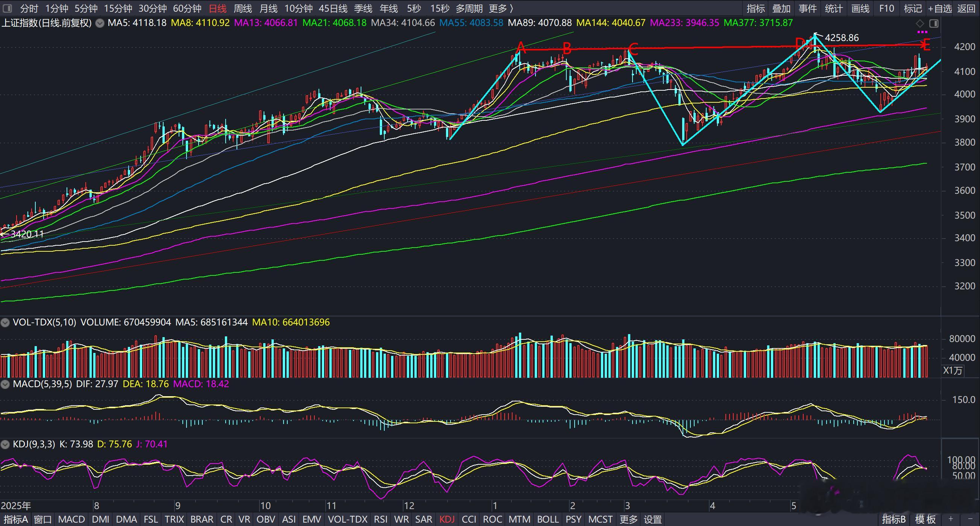Switch to 月线 monthly chart
This screenshot has height=526, width=980.
268,8
